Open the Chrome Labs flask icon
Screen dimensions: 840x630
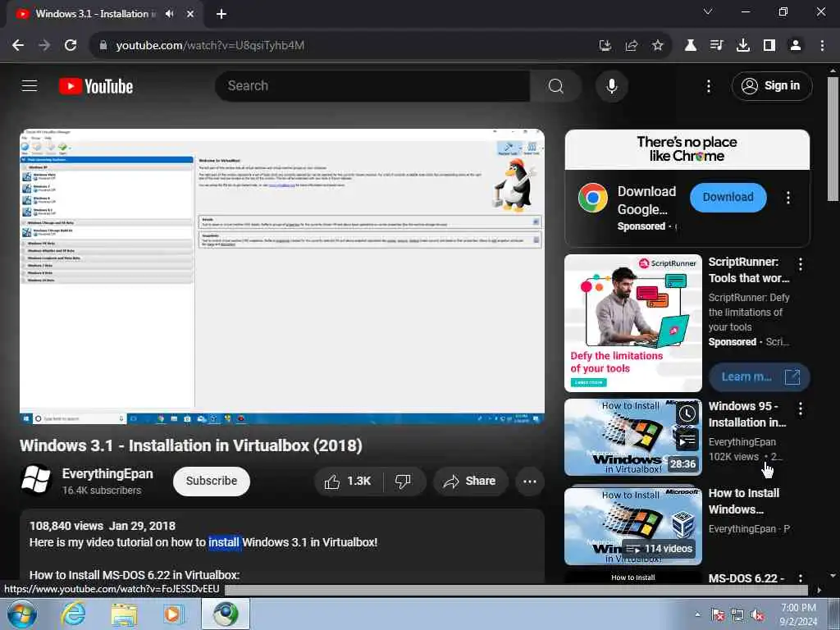click(x=691, y=46)
